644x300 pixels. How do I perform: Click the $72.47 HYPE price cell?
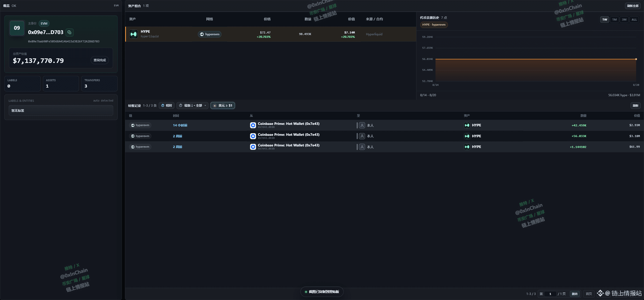click(265, 32)
